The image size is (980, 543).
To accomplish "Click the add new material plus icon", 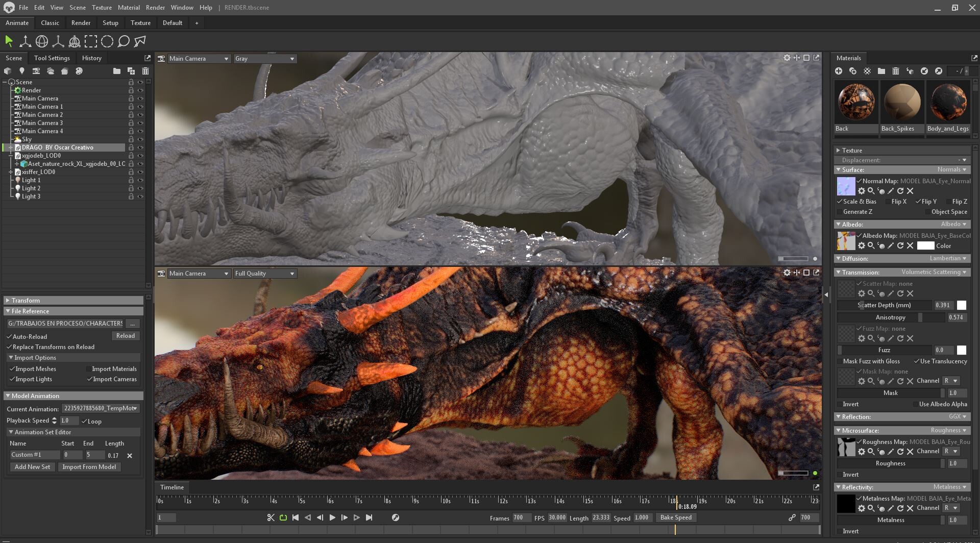I will click(x=839, y=71).
